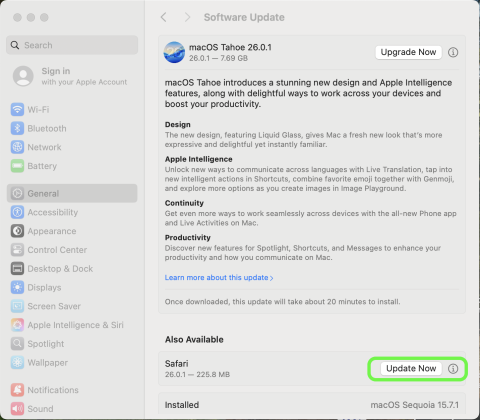480x420 pixels.
Task: Click the Also Available heading
Action: tap(194, 339)
